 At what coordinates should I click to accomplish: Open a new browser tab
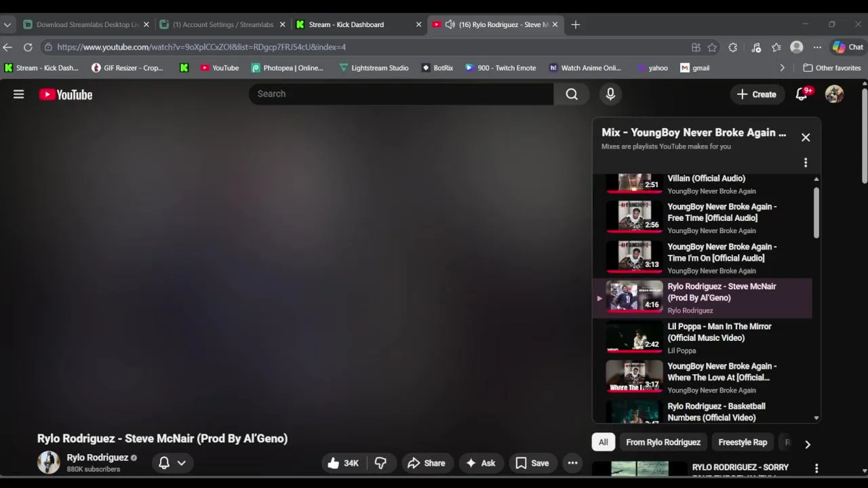[575, 24]
